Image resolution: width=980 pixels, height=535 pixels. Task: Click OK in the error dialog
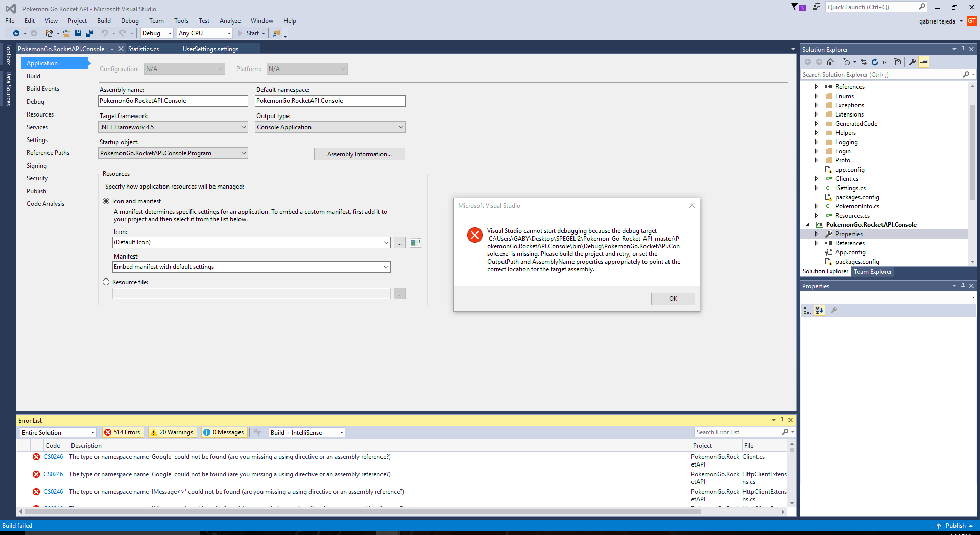click(673, 299)
